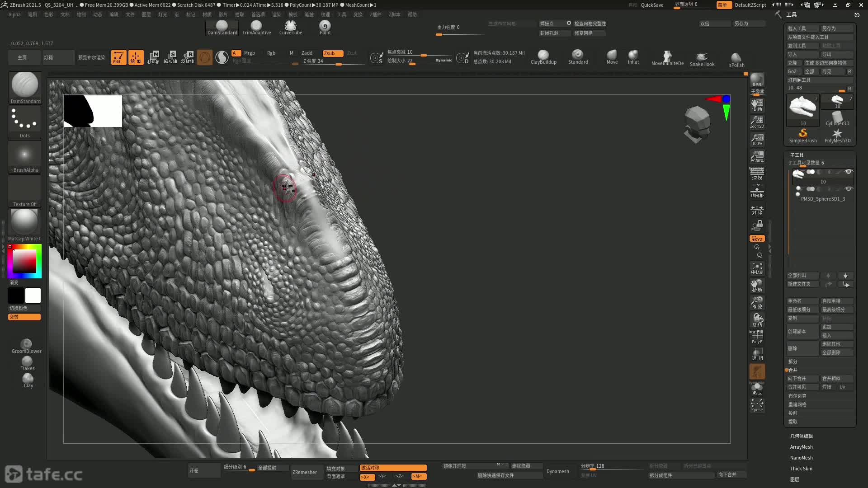
Task: Activate the scale gizmo (缩放轴) icon
Action: pyautogui.click(x=170, y=57)
